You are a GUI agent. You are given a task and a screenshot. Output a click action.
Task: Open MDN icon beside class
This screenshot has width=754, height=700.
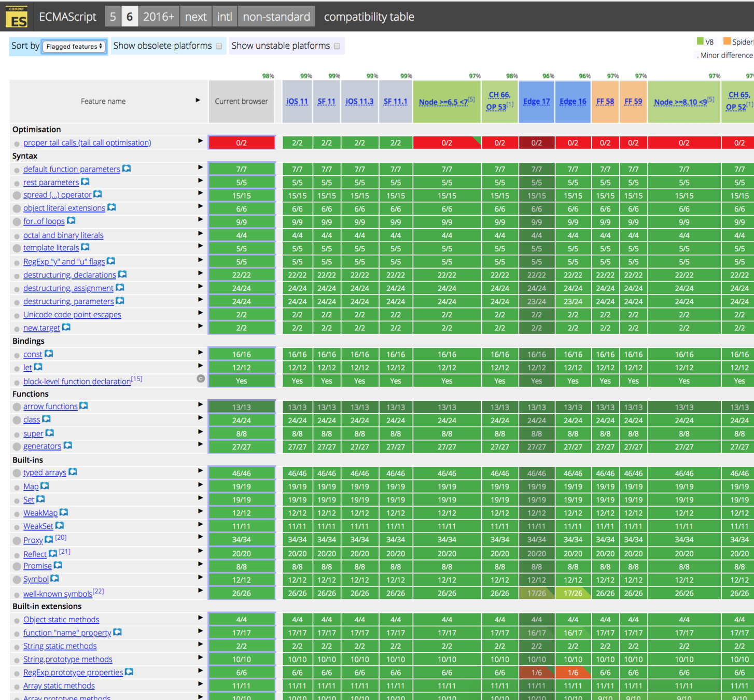tap(46, 418)
